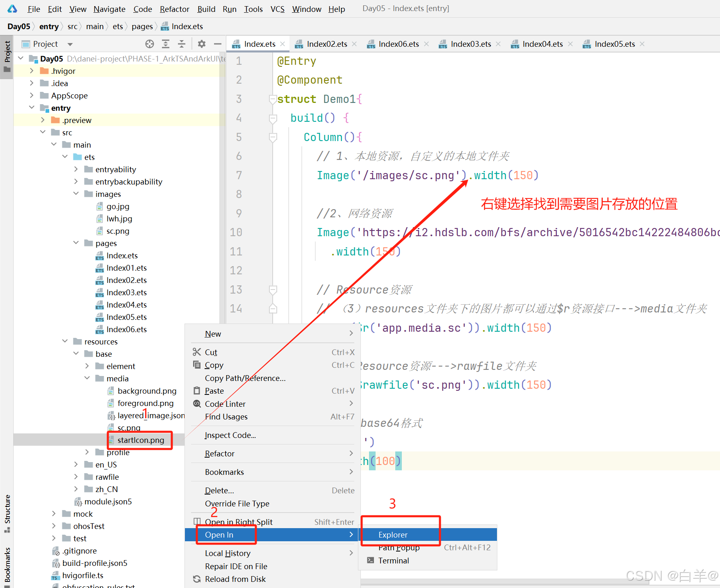Toggle the fold marker beside struct Demo1

click(273, 99)
